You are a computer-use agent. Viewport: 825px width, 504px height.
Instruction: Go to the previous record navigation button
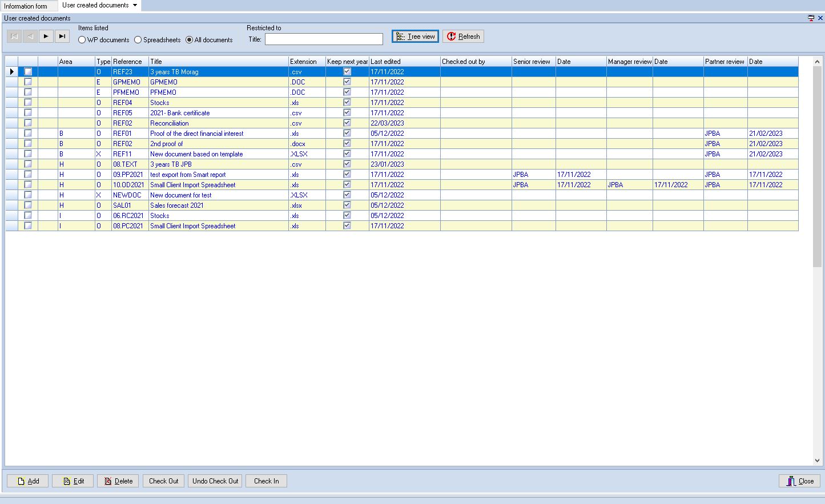(x=30, y=37)
